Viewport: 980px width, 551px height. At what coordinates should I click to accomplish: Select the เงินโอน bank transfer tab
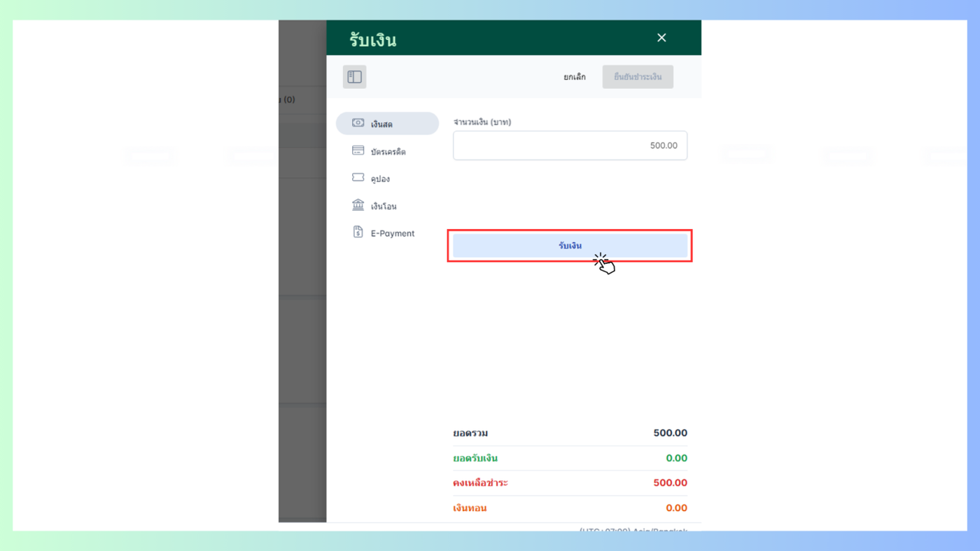coord(387,206)
